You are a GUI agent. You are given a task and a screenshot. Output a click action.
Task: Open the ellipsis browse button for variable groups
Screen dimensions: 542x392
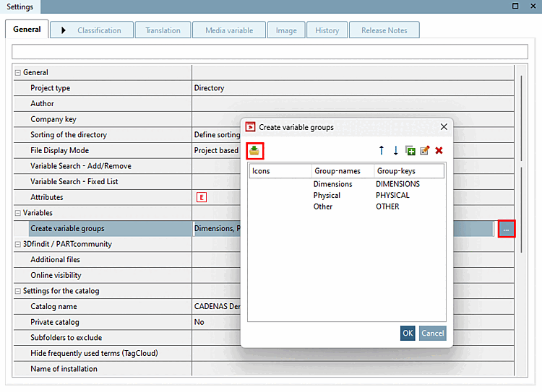pos(507,229)
